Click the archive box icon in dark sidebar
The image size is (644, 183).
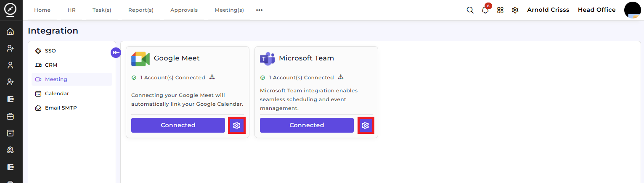11,133
